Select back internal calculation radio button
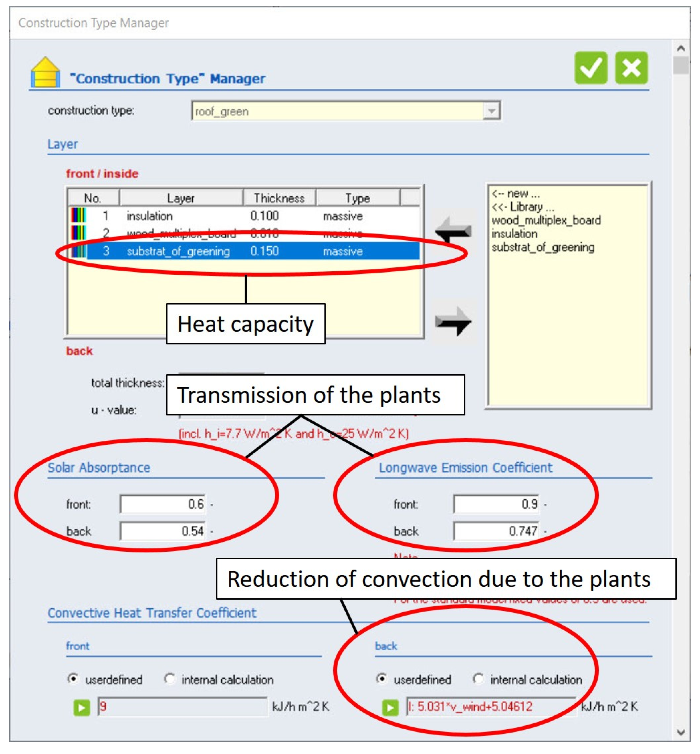This screenshot has width=700, height=754. (478, 679)
